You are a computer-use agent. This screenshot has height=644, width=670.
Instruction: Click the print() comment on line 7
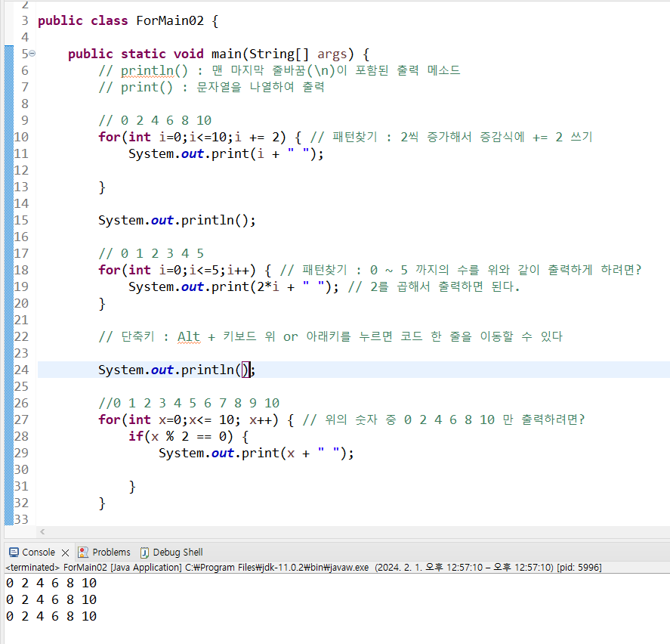coord(211,87)
